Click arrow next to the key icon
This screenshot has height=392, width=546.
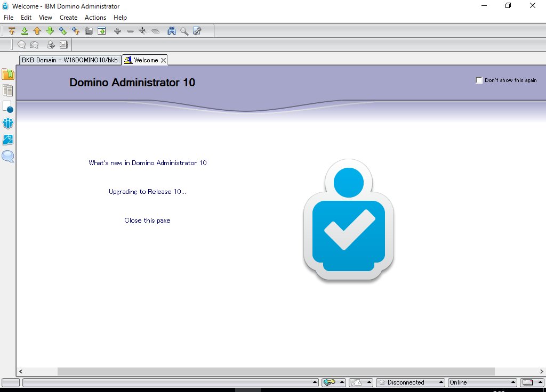(x=342, y=382)
